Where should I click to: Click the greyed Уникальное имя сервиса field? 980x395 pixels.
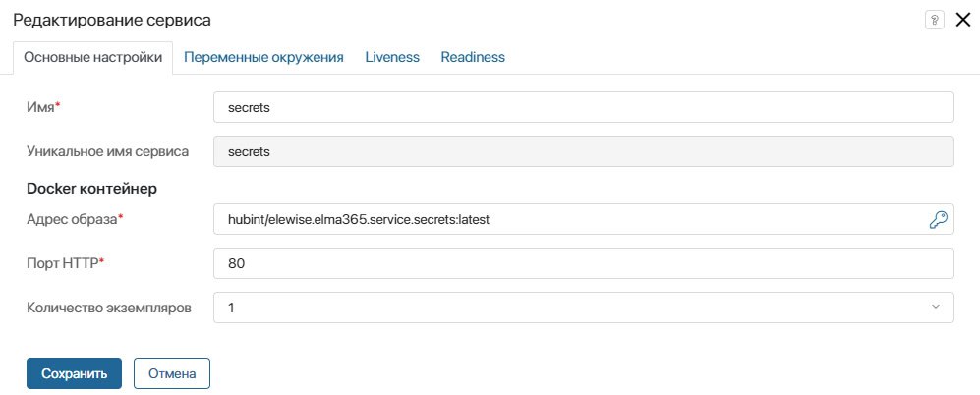pos(584,151)
